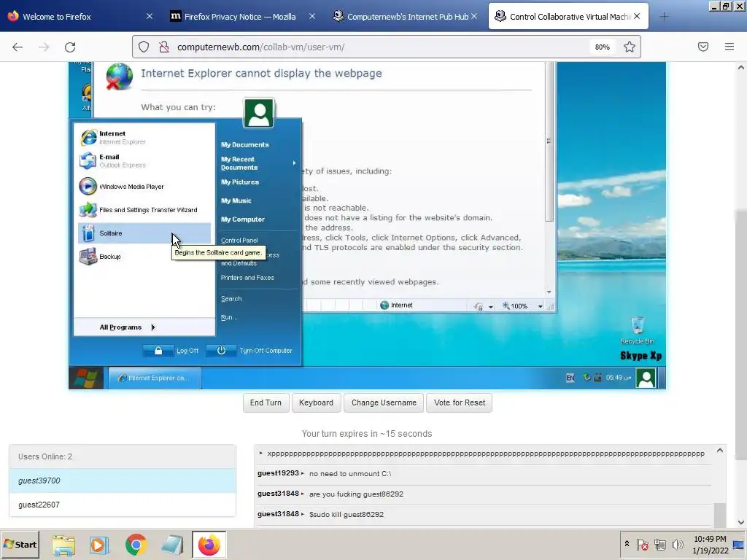Go back using Firefox back arrow

[x=18, y=47]
